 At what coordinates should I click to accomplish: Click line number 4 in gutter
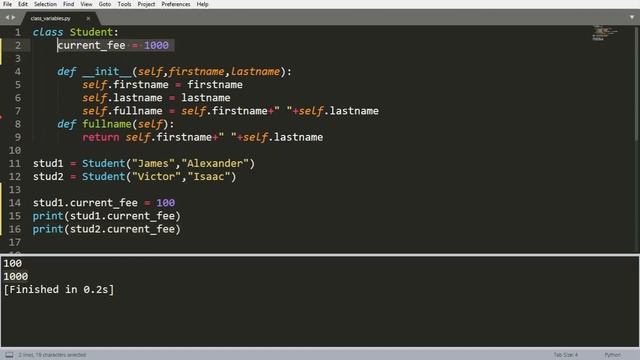(x=18, y=72)
